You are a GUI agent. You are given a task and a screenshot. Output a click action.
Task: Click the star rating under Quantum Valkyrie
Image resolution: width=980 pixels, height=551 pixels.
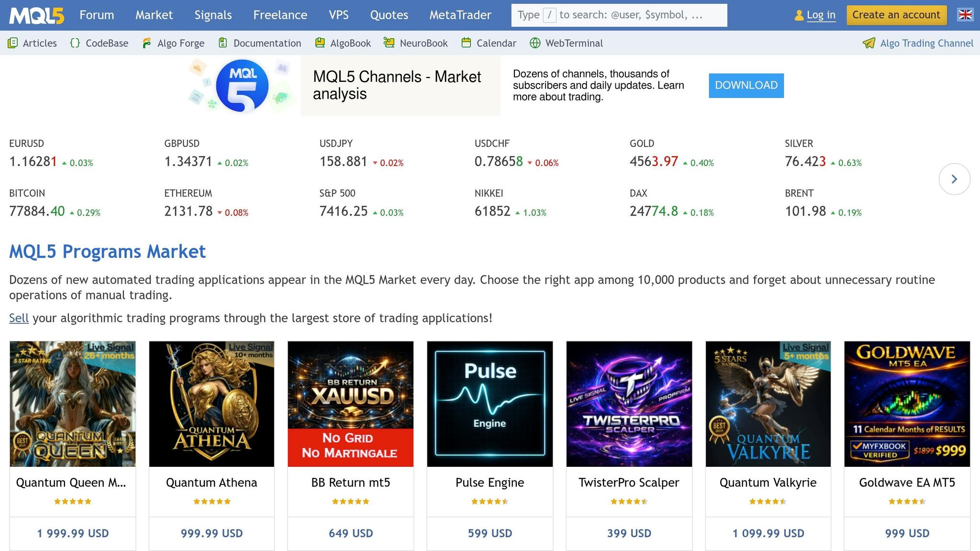pos(768,502)
